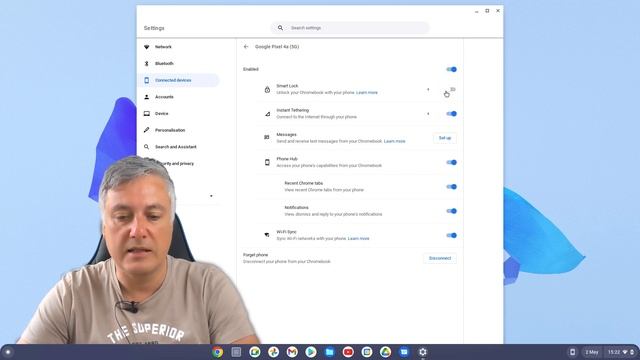Open YouTube from the shelf
The width and height of the screenshot is (640, 360).
(x=348, y=352)
